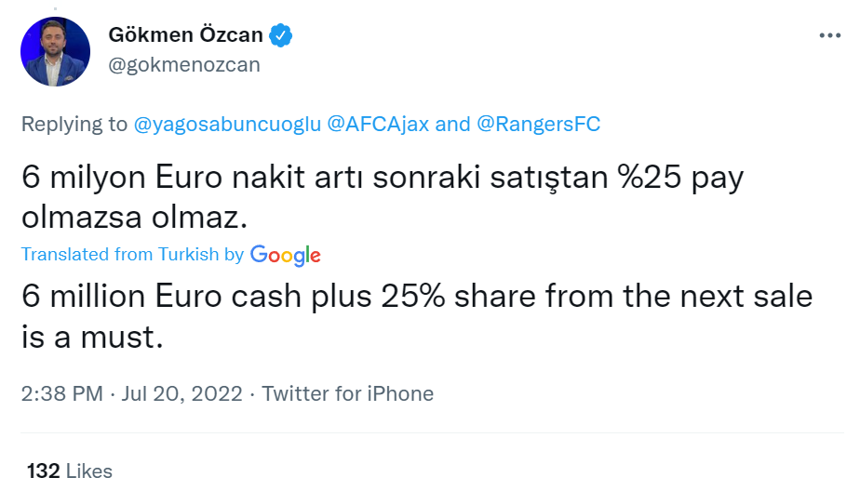Open the @AFCAjax mentioned profile
This screenshot has height=504, width=860.
pos(378,125)
